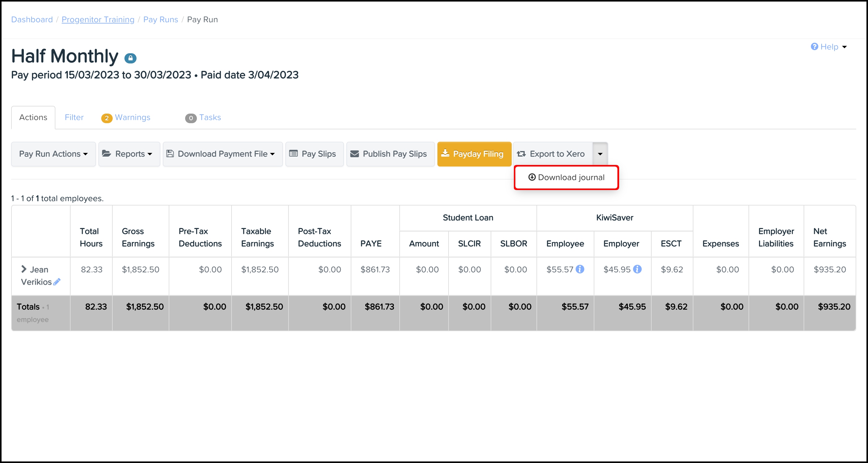The image size is (868, 463).
Task: Switch to the Filter tab
Action: click(x=74, y=117)
